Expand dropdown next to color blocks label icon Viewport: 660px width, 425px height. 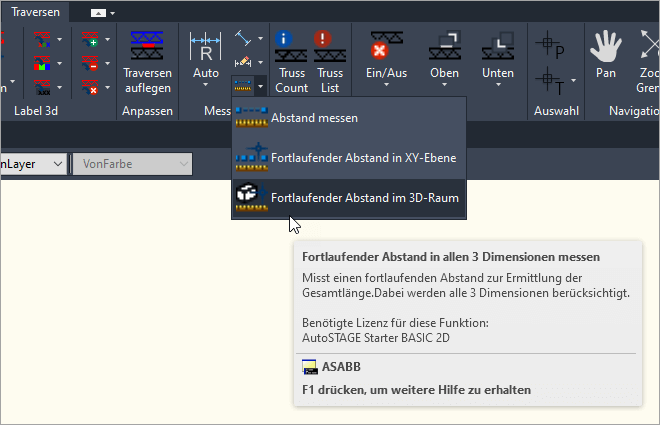(59, 64)
